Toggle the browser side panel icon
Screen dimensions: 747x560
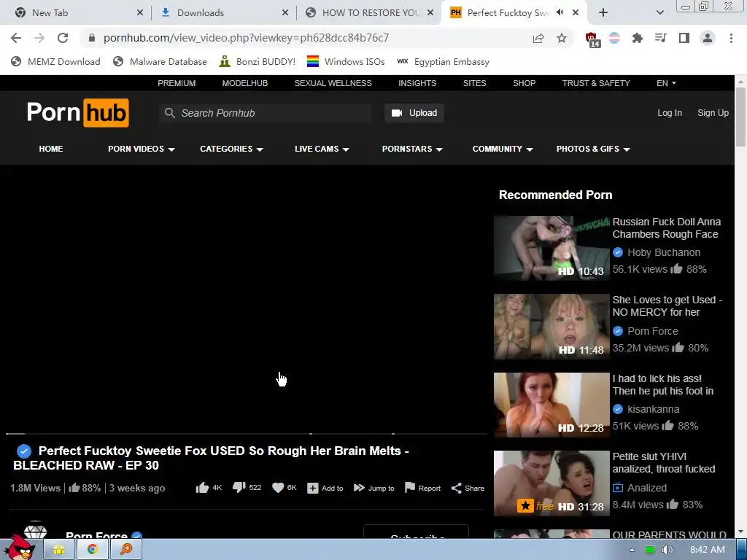[684, 38]
